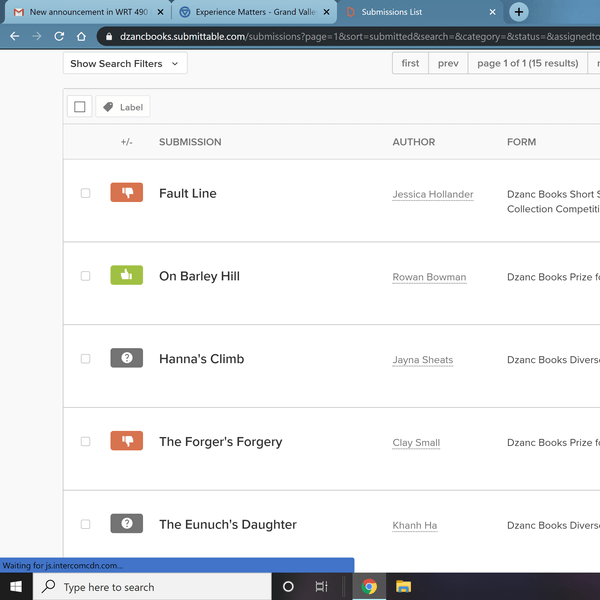
Task: Click question mark icon for The Eunuch's Daughter
Action: click(x=127, y=524)
